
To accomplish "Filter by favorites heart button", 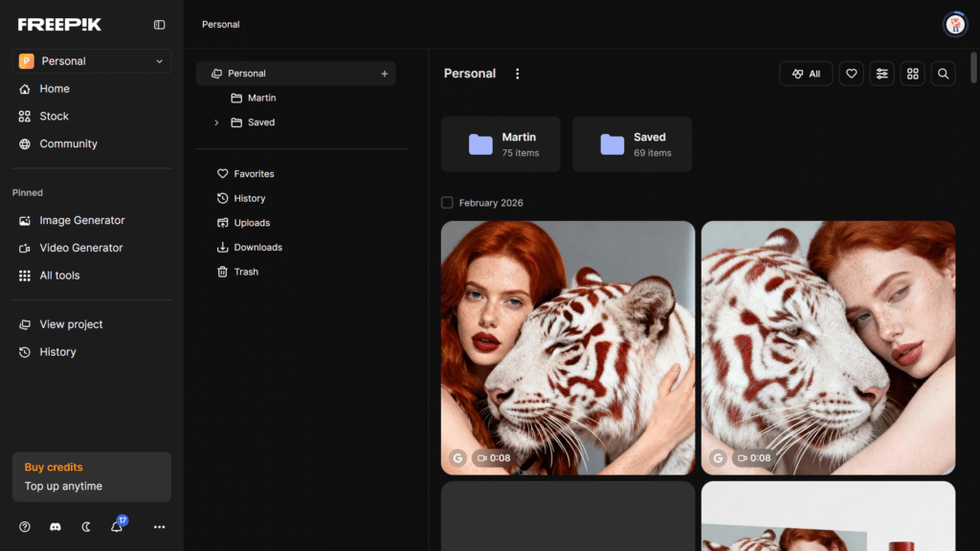I will [x=851, y=74].
